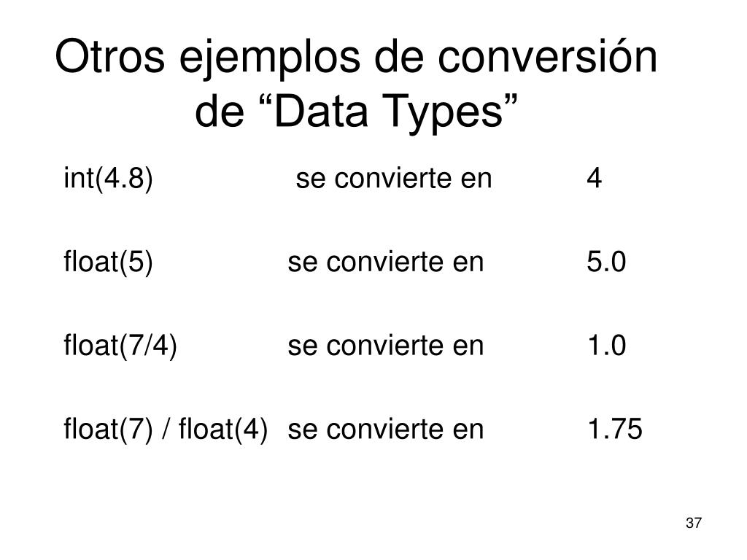Click the word 'conversión' in the title
Viewport: 747px width, 560px height.
pos(547,56)
